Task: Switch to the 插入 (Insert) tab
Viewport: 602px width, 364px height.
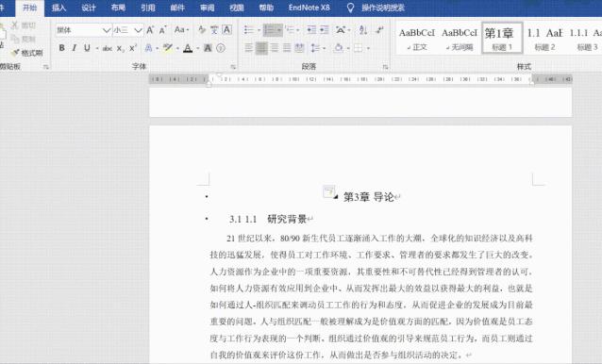Action: [x=59, y=8]
